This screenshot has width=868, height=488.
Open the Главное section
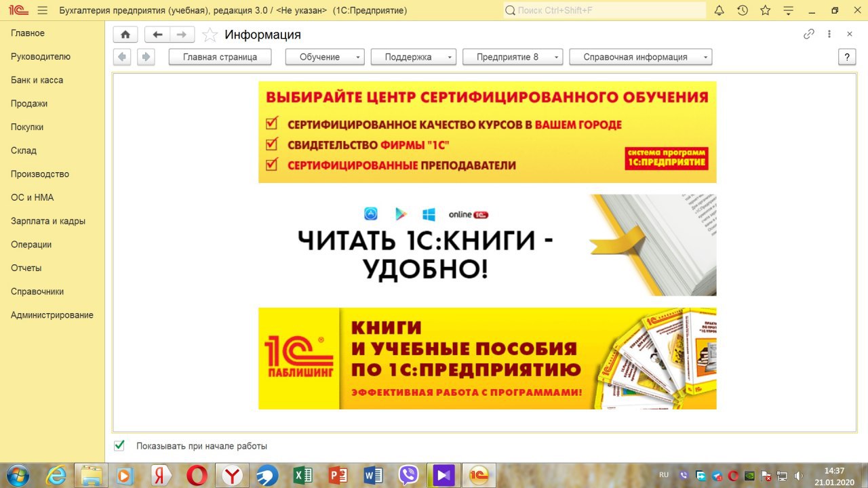(x=28, y=33)
